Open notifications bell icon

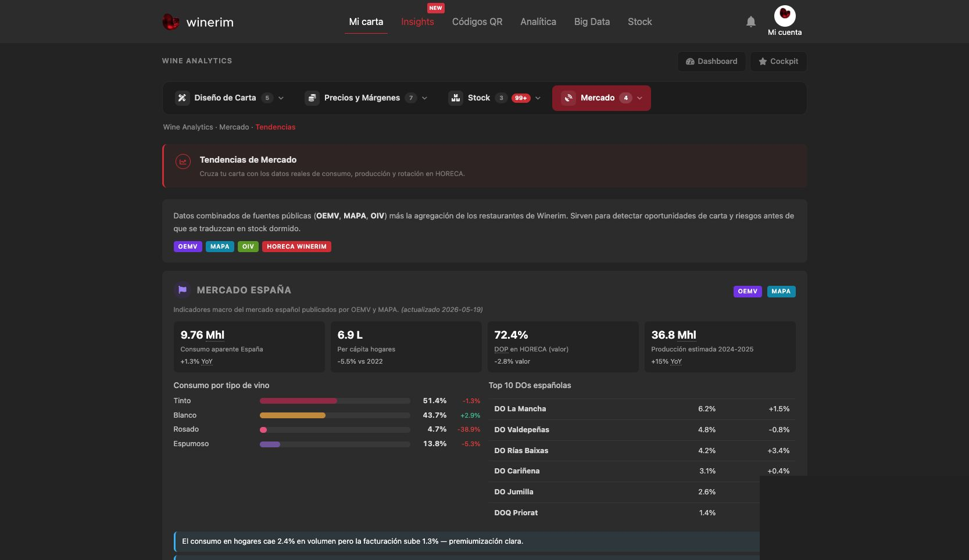pos(751,21)
